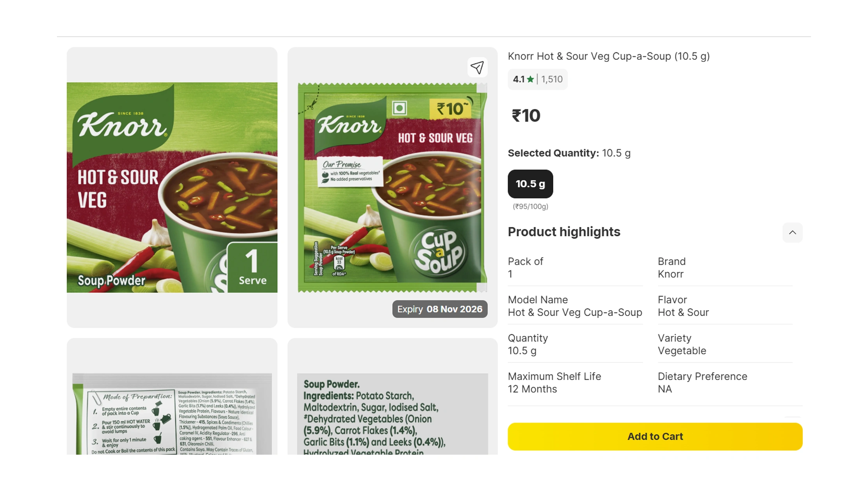
Task: Click the ₹95/100g unit price text
Action: click(530, 206)
